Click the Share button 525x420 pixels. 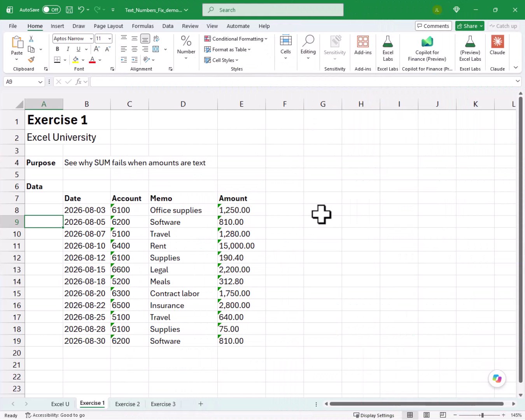470,26
